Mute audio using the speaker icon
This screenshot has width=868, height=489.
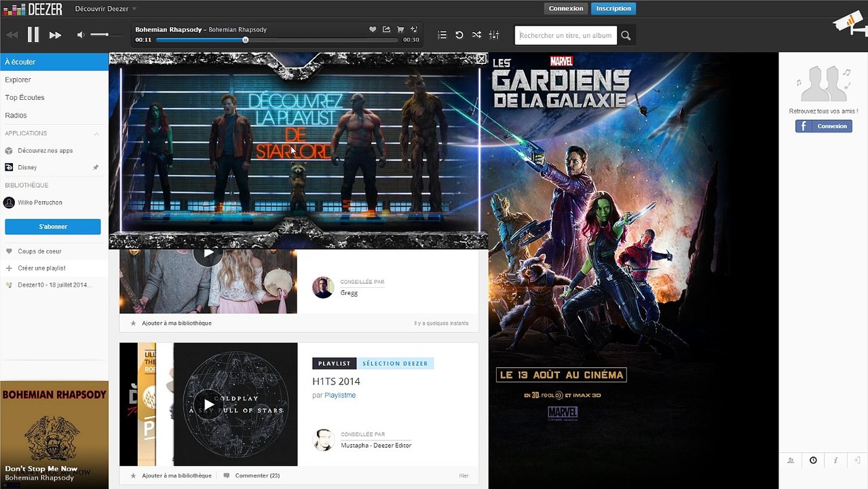pos(81,35)
